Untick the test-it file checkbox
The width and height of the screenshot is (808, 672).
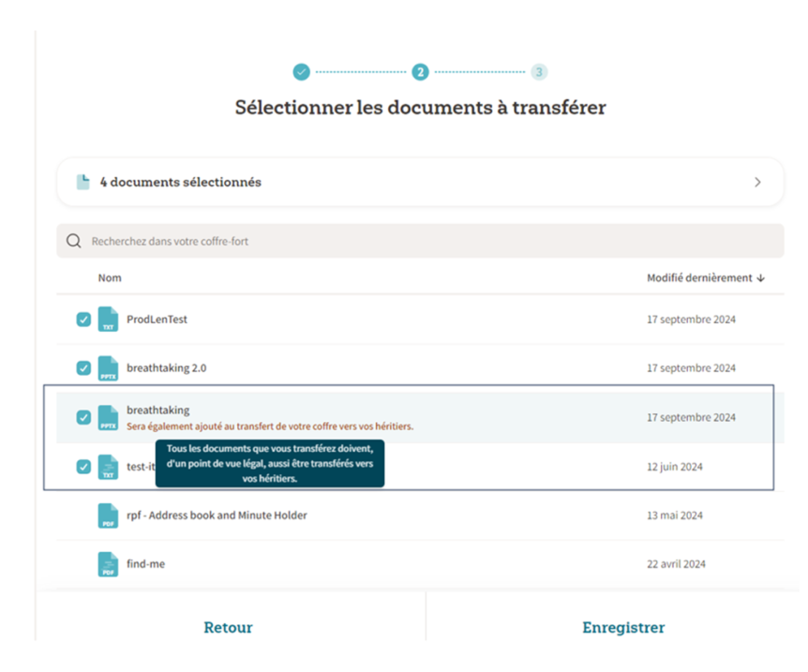(x=83, y=466)
